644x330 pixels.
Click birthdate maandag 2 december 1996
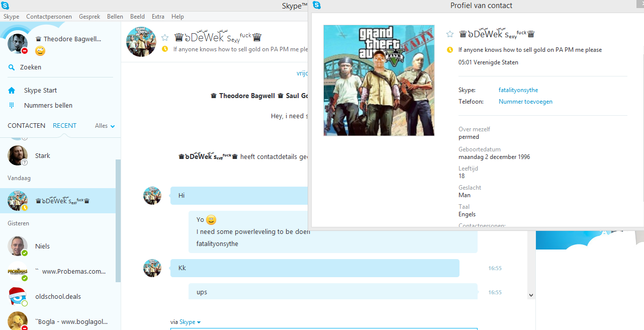tap(494, 157)
